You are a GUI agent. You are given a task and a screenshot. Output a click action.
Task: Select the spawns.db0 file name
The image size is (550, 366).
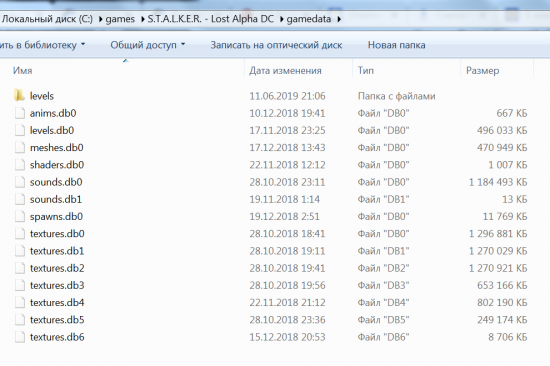coord(56,216)
